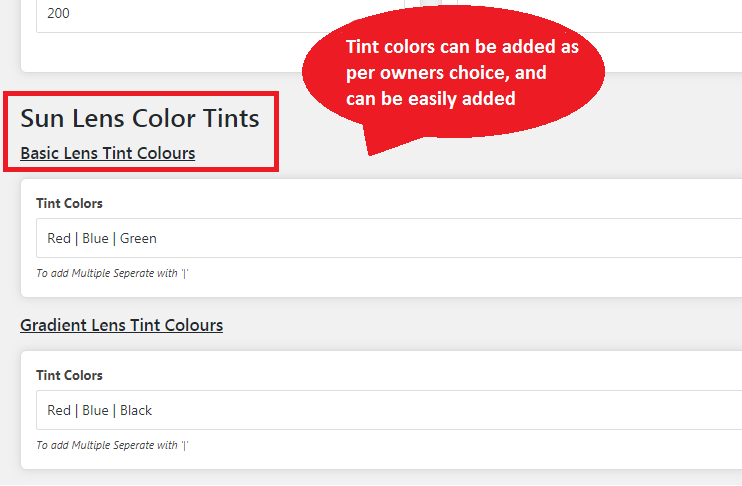Click the gray handle between the top fields
This screenshot has width=742, height=486.
[431, 3]
